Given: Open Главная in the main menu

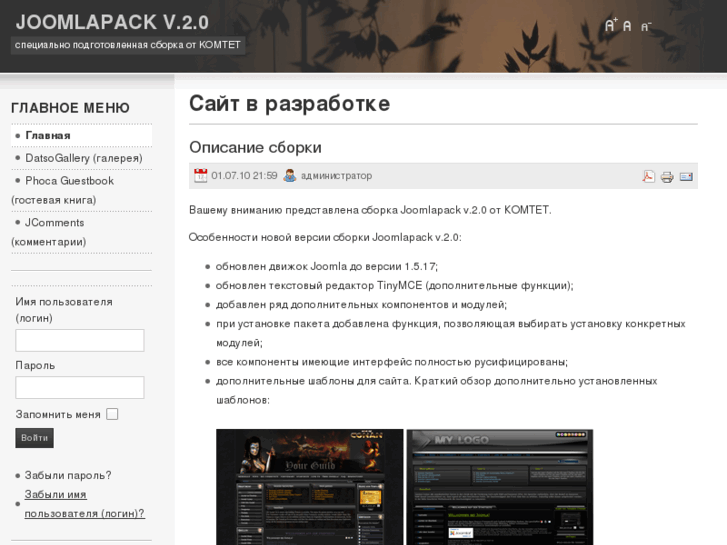Looking at the screenshot, I should pos(48,135).
